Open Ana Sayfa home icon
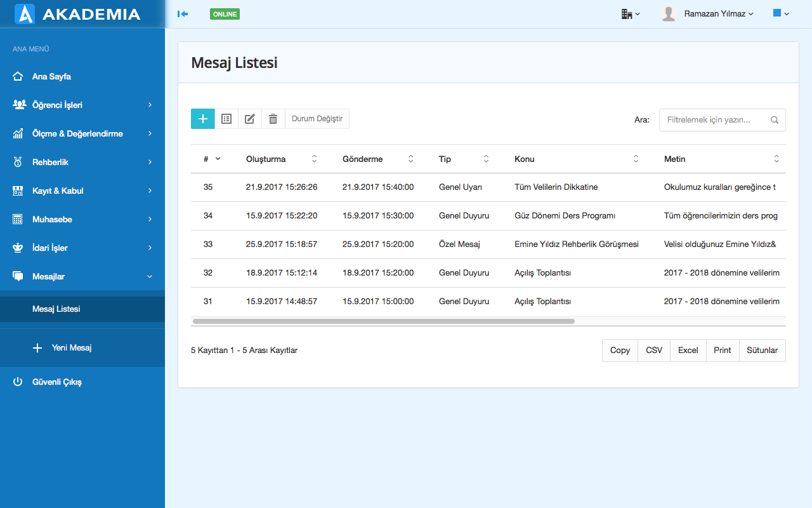Image resolution: width=812 pixels, height=508 pixels. (18, 77)
